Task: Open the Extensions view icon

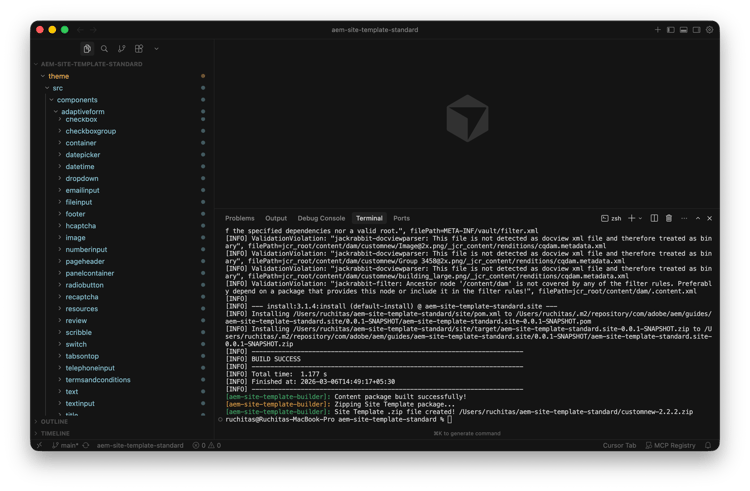Action: point(139,49)
